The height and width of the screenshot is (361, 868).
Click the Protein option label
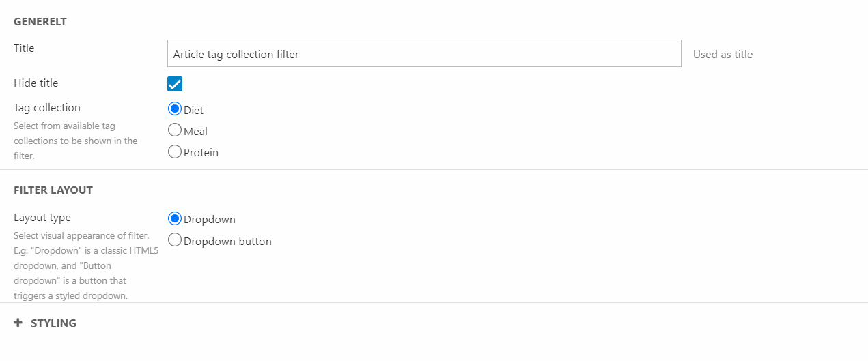click(201, 153)
